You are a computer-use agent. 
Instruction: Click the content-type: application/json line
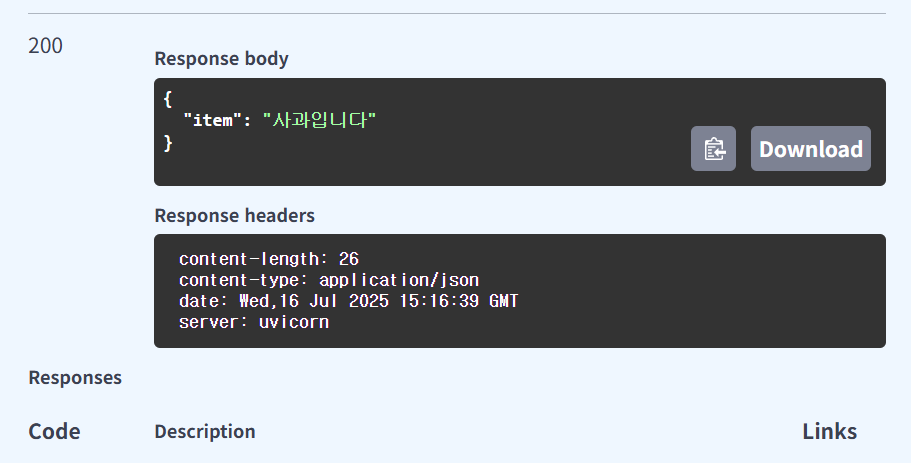[329, 280]
